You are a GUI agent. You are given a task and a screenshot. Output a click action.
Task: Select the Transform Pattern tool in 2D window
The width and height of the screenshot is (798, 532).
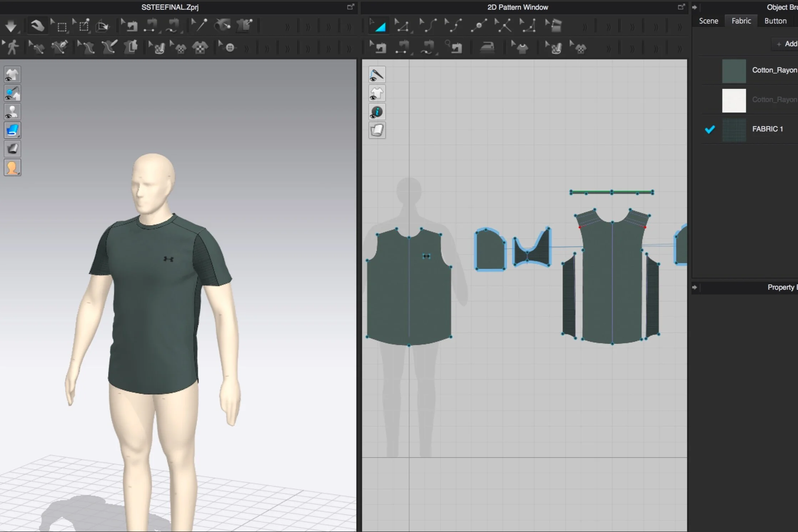point(379,25)
